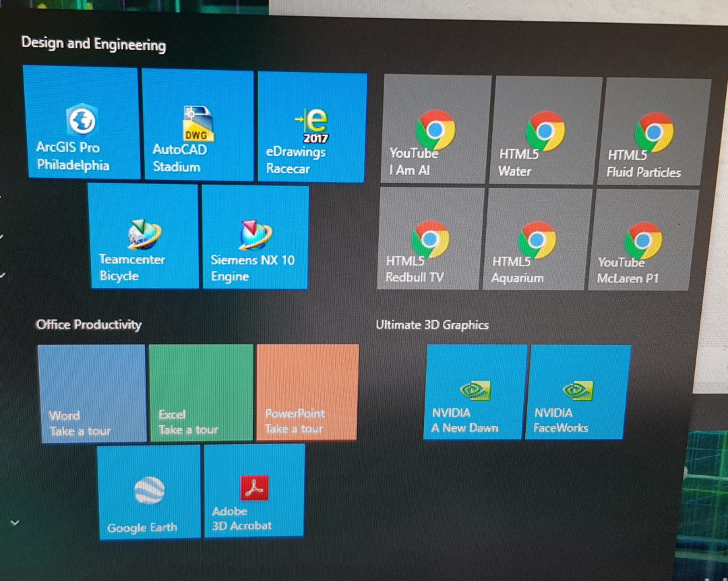This screenshot has width=728, height=581.
Task: Expand the down chevron at bottom left
Action: point(14,522)
